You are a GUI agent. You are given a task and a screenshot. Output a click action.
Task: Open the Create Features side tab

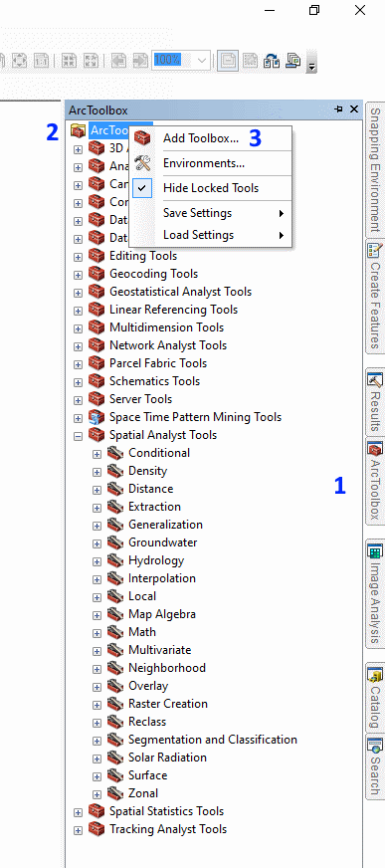point(375,296)
